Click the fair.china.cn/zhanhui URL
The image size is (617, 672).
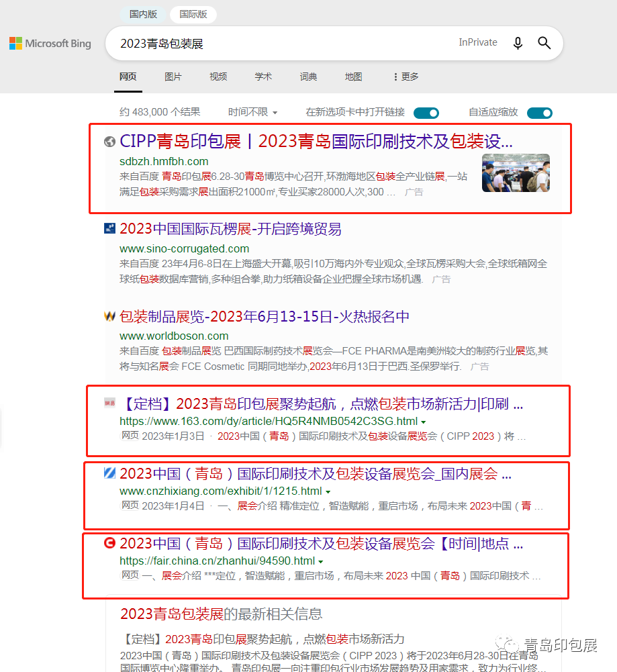click(x=218, y=561)
